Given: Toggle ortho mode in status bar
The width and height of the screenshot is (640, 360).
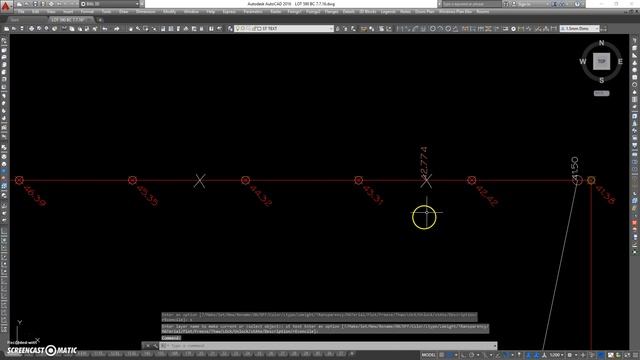Looking at the screenshot, I should pos(464,355).
